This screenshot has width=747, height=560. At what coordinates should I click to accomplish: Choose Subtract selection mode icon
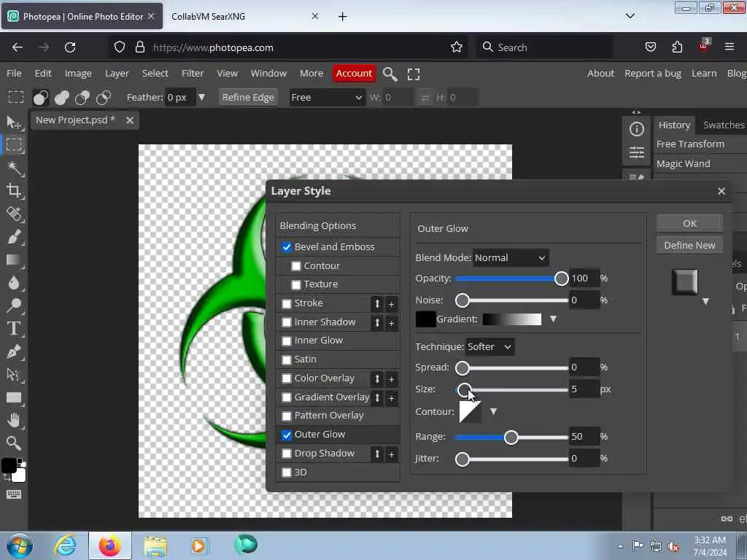click(x=82, y=98)
